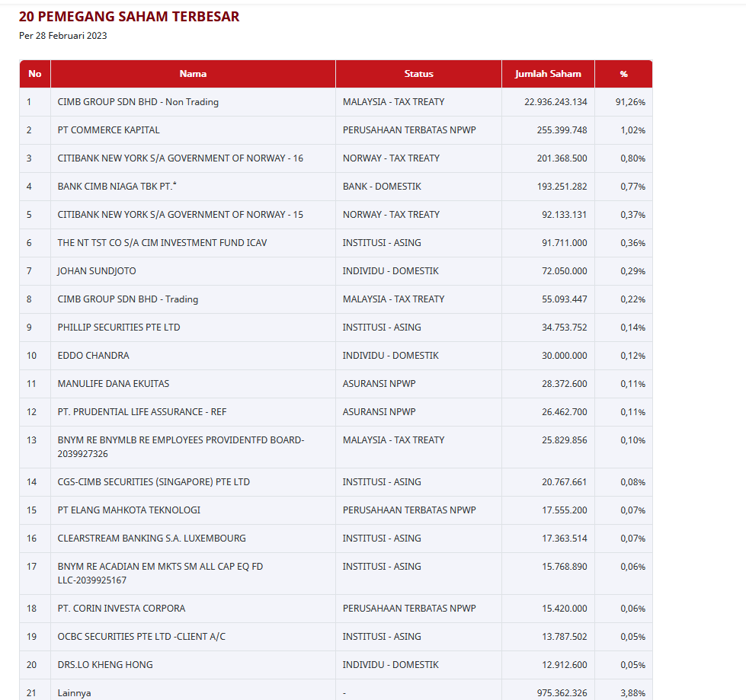
Task: Select 'THE NT TST CO S/A CIM INVESTMENT FUND ICAV'
Action: point(162,242)
